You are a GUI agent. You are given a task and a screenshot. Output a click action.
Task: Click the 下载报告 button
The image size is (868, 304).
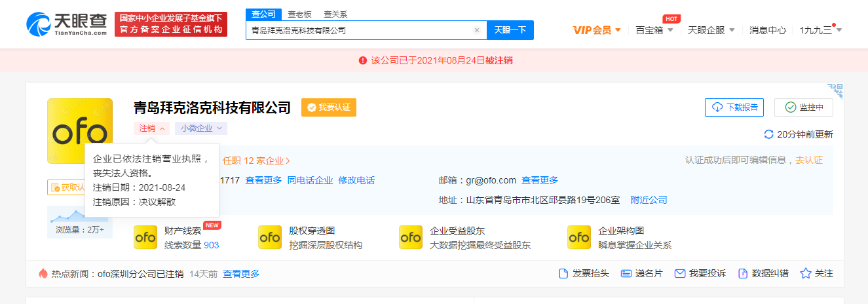[x=734, y=107]
